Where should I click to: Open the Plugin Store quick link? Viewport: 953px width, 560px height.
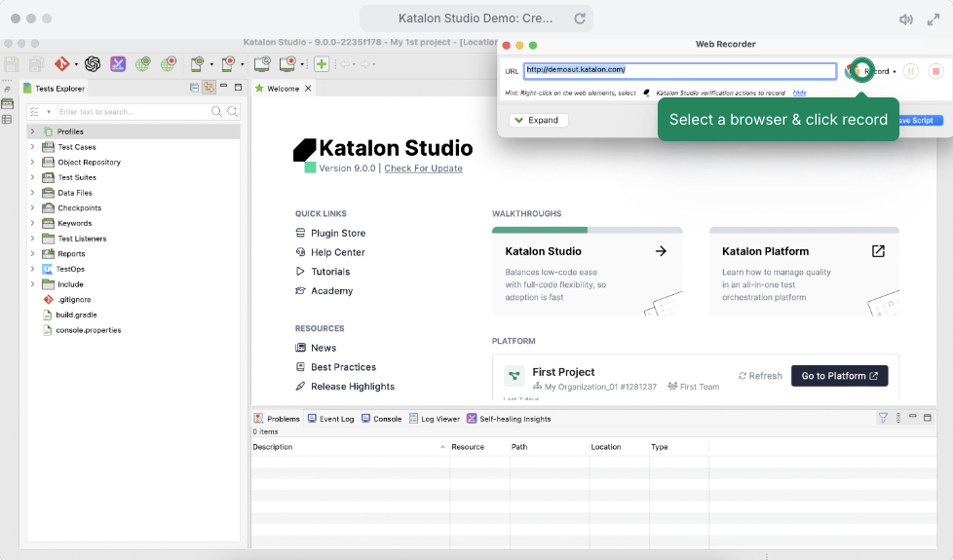tap(338, 233)
